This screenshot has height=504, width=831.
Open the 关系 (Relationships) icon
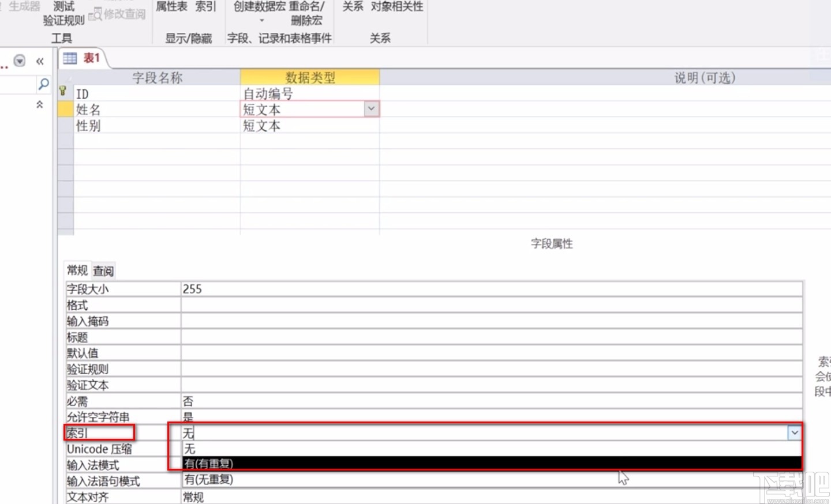click(x=352, y=6)
